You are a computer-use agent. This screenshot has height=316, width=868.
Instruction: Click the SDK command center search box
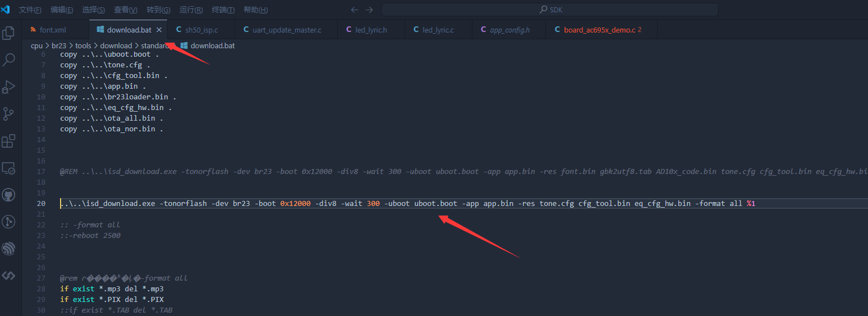coord(550,10)
